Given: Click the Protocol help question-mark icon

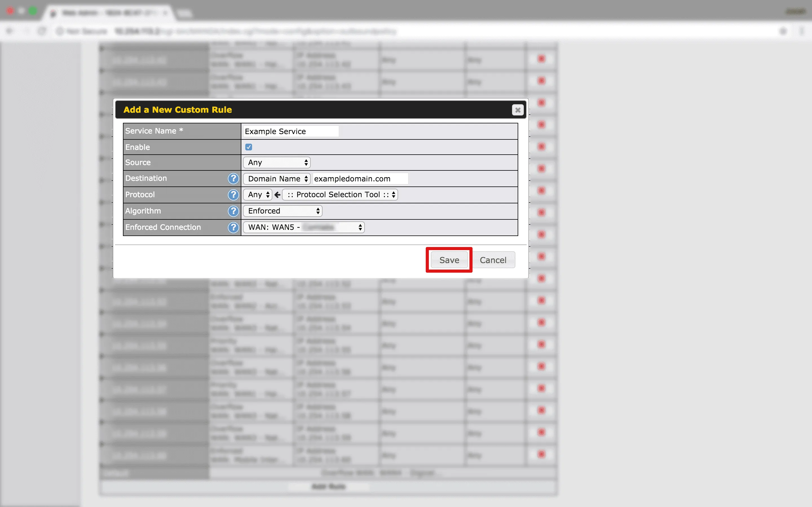Looking at the screenshot, I should pyautogui.click(x=233, y=194).
